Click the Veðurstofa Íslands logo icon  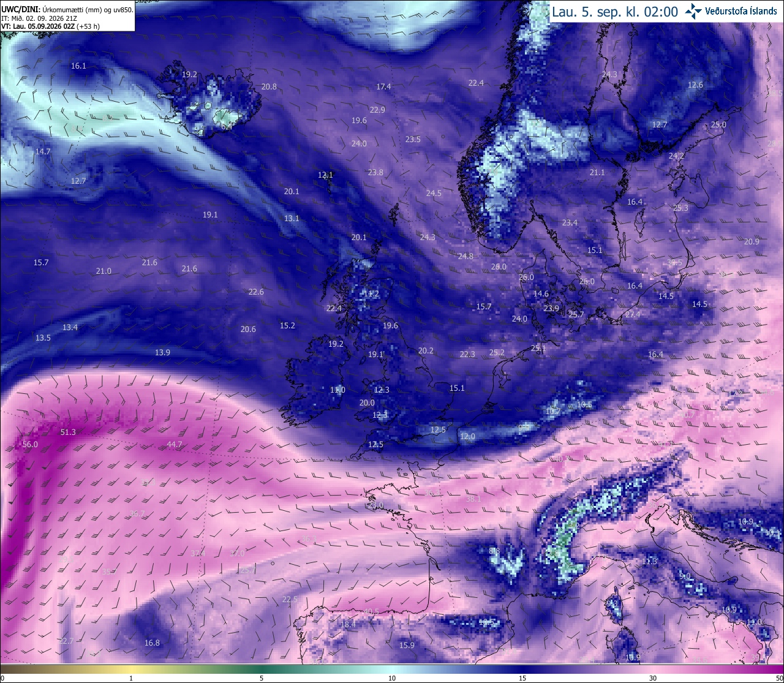(x=693, y=10)
